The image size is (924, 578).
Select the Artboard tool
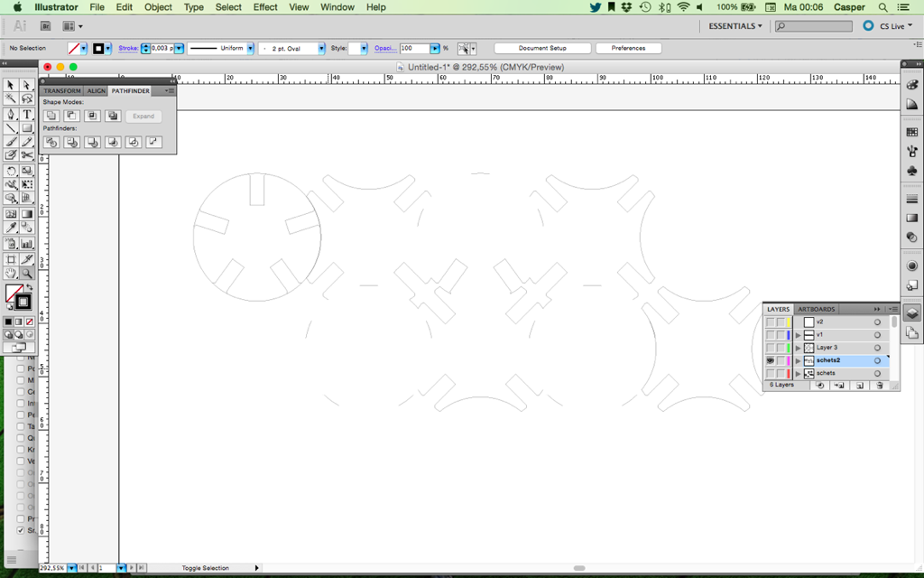[10, 259]
